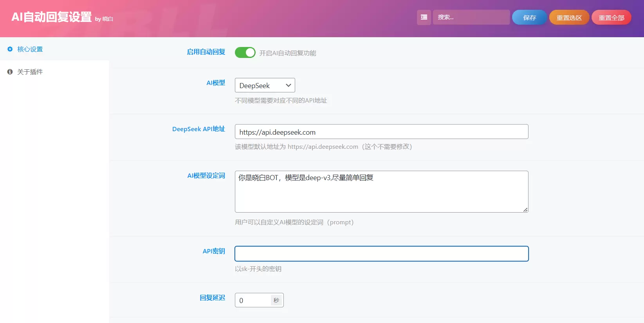The width and height of the screenshot is (644, 323).
Task: Click the 以sk-开头的密钥 hint text
Action: pyautogui.click(x=258, y=269)
